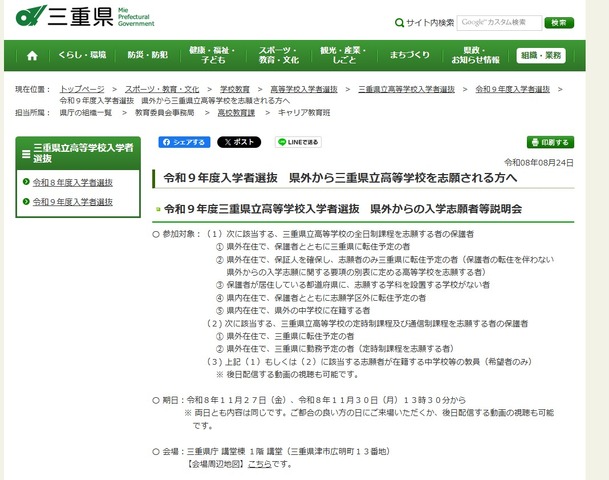The width and height of the screenshot is (609, 480).
Task: Click the sidebar heading 三重県立高等学校入学者選抜
Action: (83, 153)
